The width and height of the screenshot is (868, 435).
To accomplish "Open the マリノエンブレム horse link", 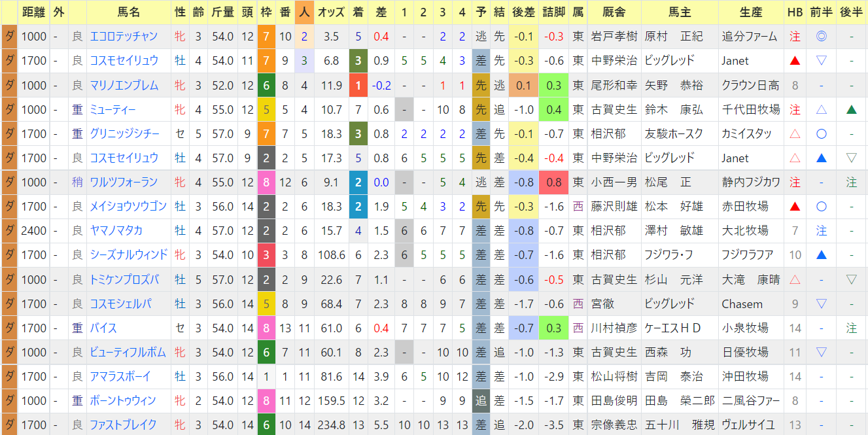I will (x=123, y=85).
